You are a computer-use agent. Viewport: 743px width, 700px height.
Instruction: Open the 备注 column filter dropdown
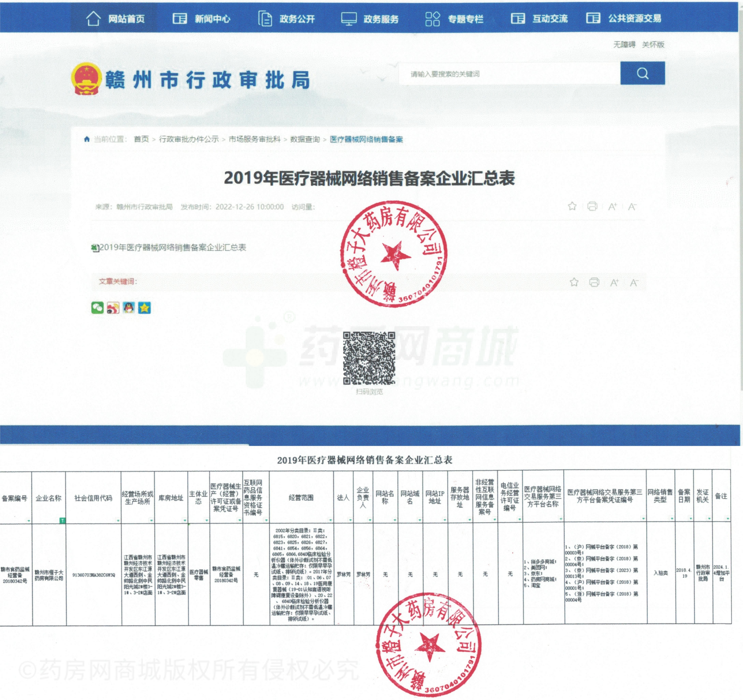[728, 519]
